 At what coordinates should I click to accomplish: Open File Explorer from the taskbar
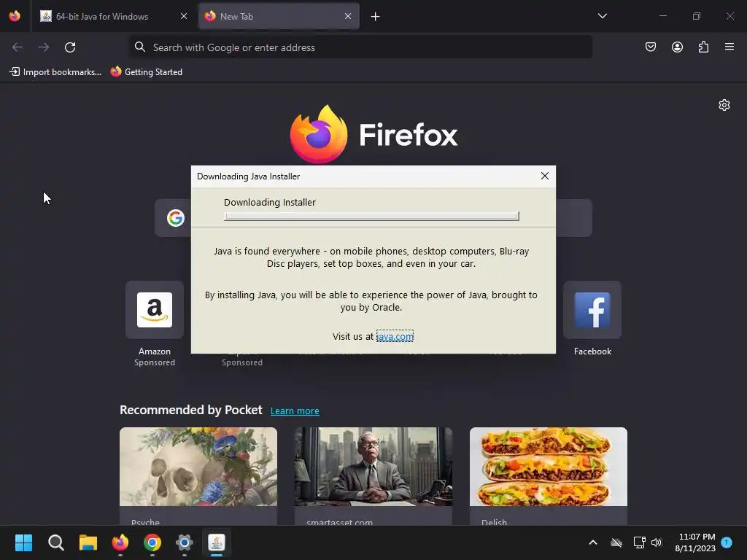click(x=88, y=542)
